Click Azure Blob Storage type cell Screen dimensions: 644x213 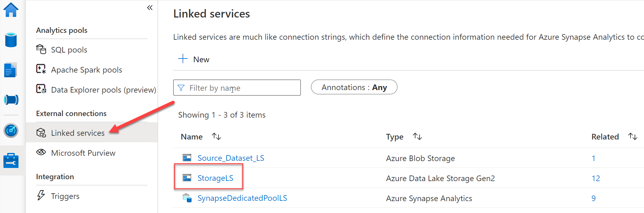420,158
